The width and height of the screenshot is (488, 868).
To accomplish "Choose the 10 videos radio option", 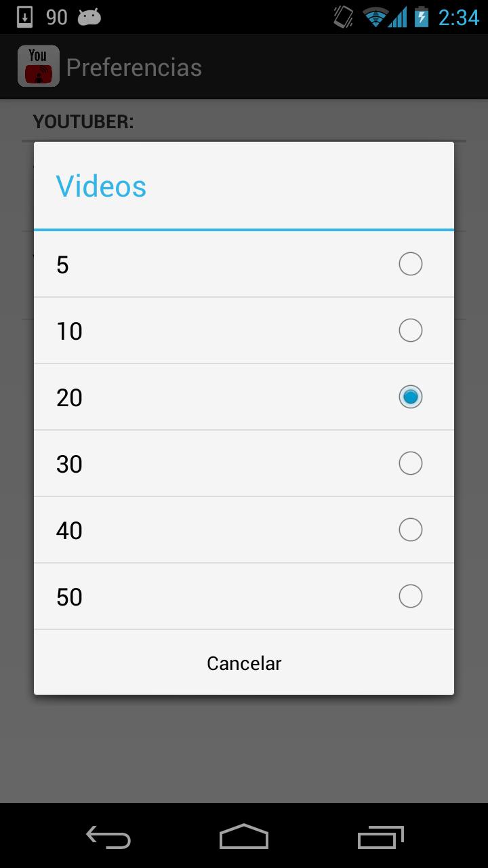I will click(410, 330).
